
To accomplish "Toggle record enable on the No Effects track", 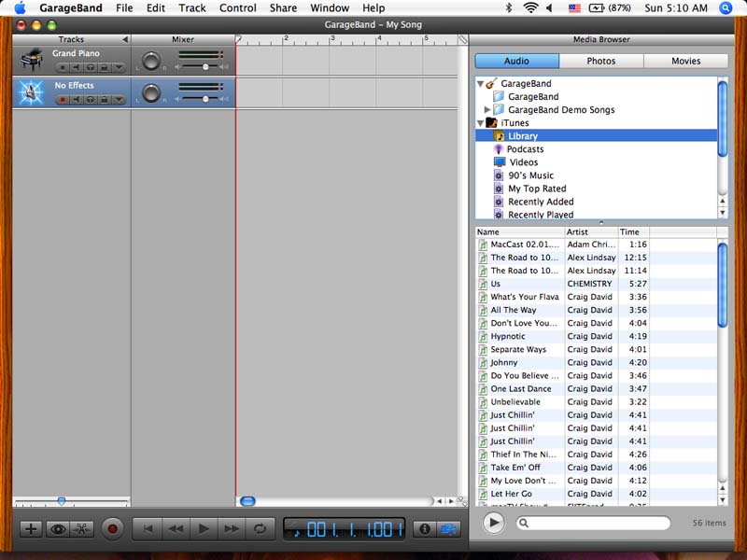I will (x=62, y=100).
